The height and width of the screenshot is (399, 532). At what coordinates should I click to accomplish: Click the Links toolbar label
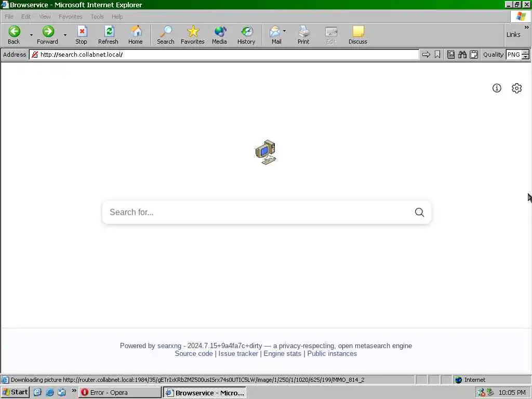513,35
